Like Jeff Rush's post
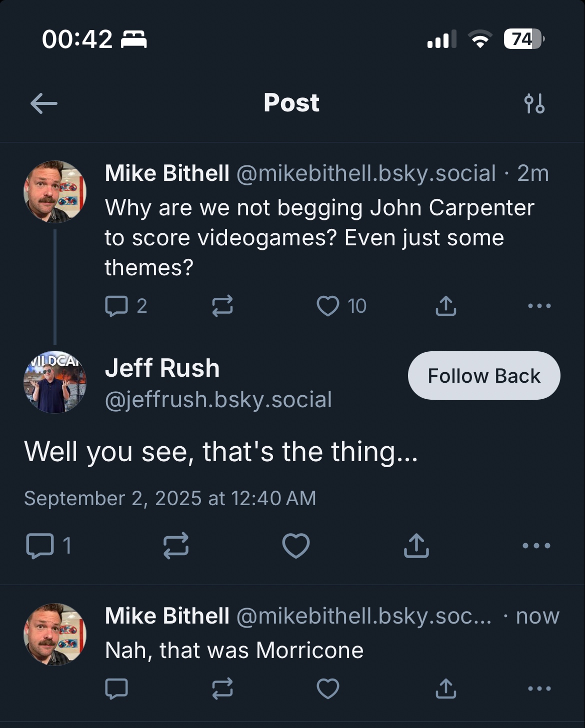Image resolution: width=585 pixels, height=728 pixels. [296, 546]
